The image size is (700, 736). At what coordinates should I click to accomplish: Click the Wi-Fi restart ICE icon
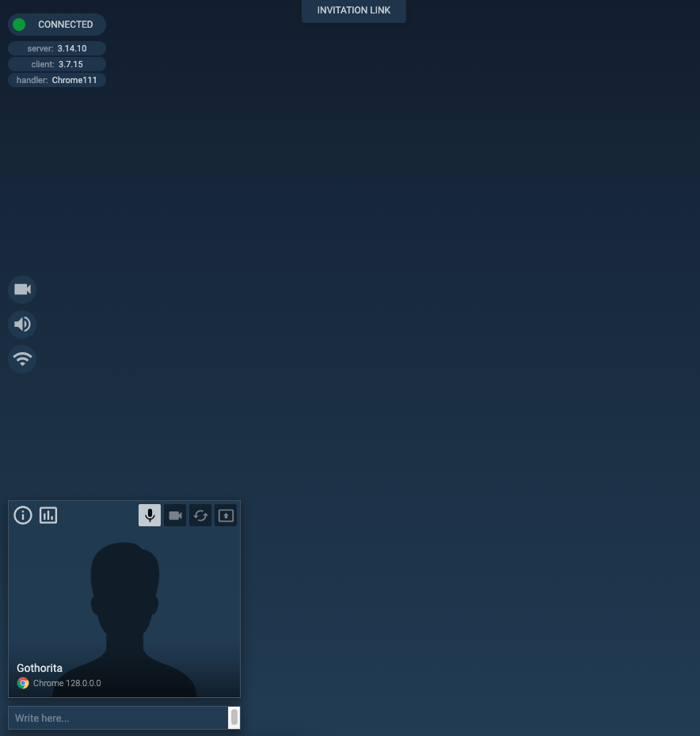[x=22, y=359]
